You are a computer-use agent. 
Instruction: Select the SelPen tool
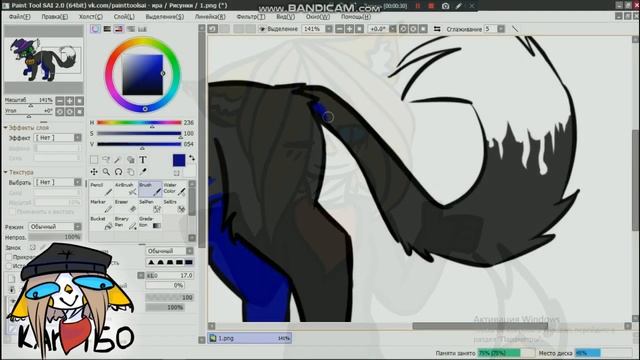(x=150, y=206)
